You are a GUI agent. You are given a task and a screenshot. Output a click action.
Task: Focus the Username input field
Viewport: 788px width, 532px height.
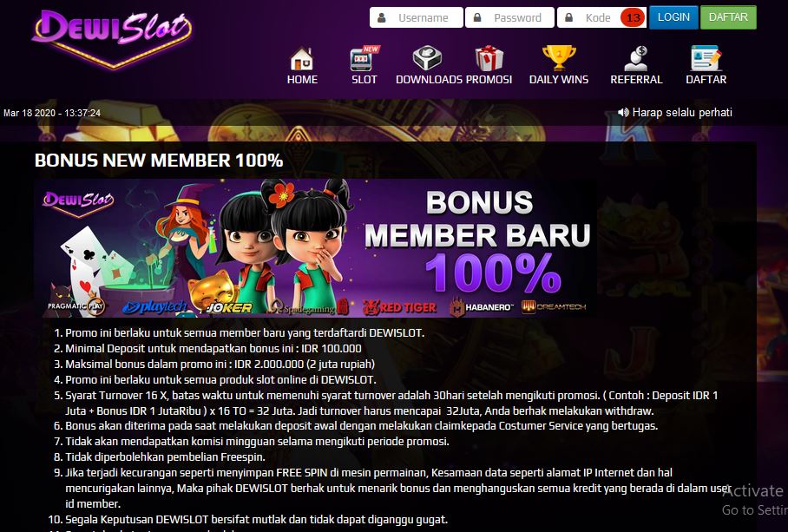(416, 17)
